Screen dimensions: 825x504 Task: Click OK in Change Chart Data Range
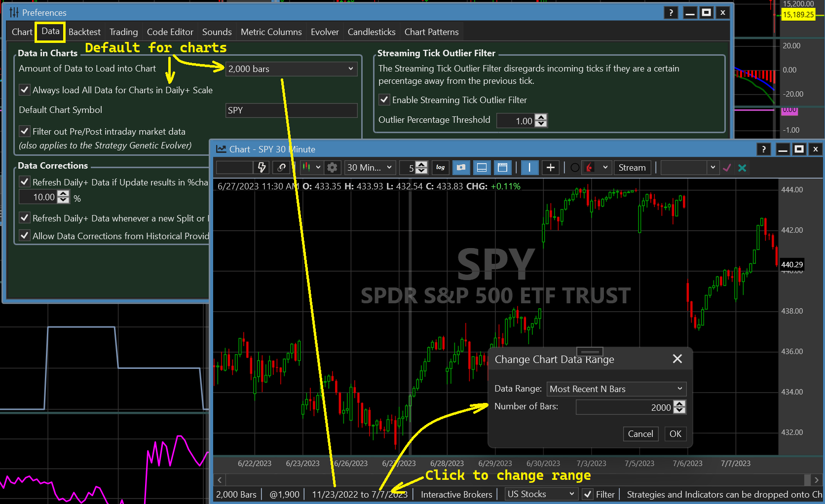coord(675,434)
